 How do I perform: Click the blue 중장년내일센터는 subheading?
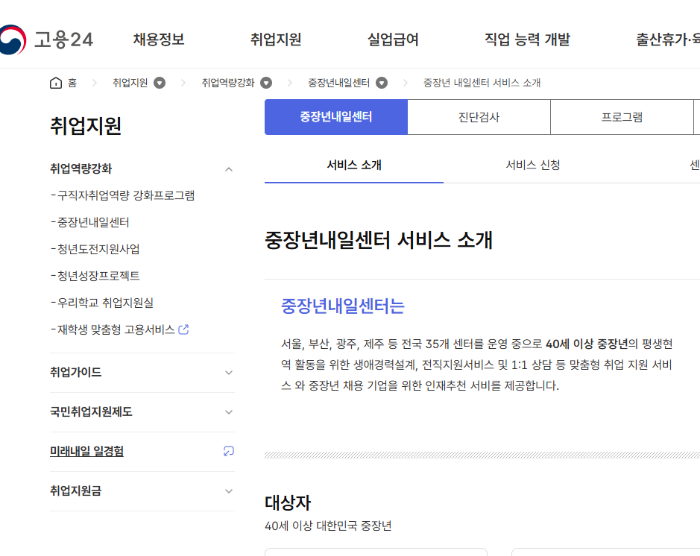[343, 306]
